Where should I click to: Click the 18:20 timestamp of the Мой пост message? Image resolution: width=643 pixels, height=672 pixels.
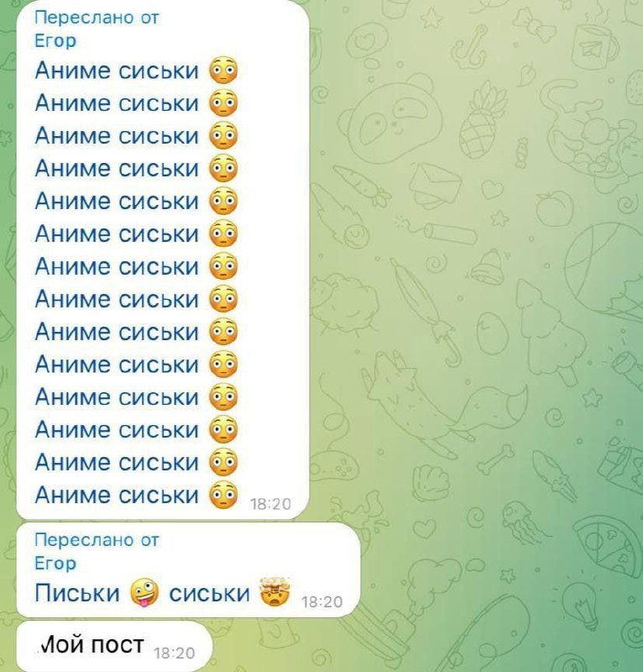tap(174, 654)
